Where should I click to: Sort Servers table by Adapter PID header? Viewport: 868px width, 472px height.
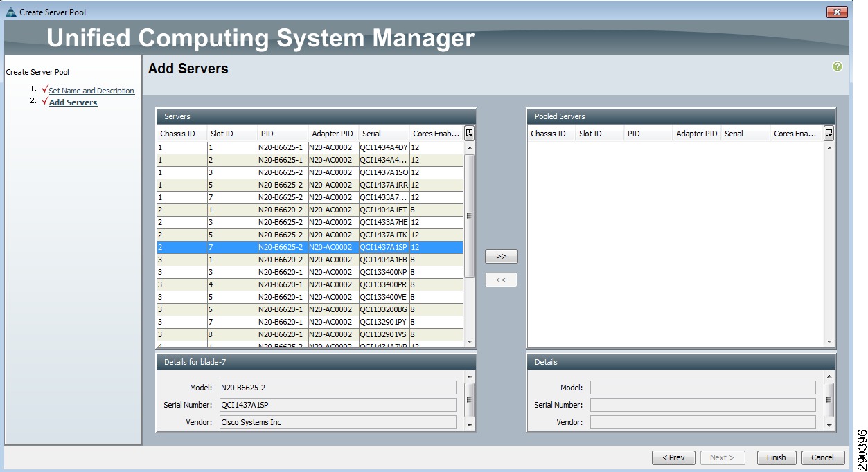pyautogui.click(x=334, y=134)
